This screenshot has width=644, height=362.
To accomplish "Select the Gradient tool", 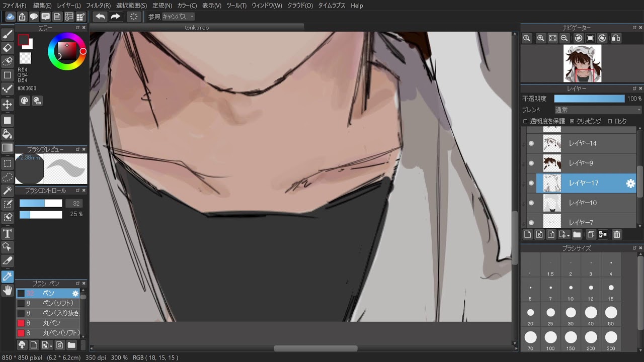I will click(8, 148).
